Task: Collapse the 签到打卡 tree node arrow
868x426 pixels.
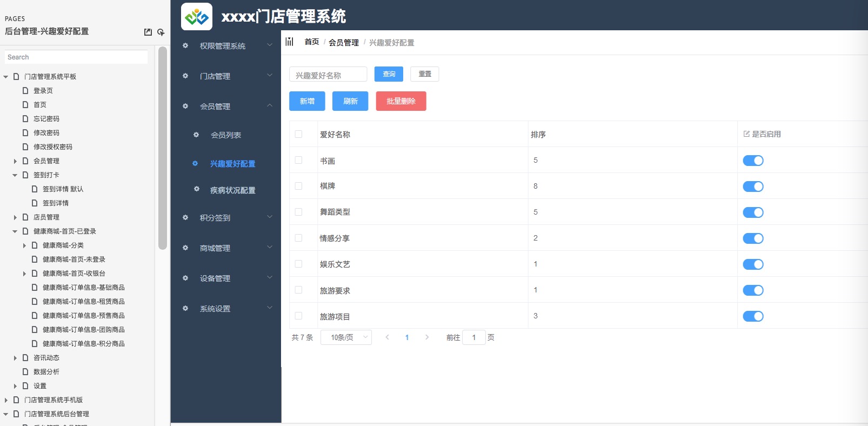Action: pos(15,175)
